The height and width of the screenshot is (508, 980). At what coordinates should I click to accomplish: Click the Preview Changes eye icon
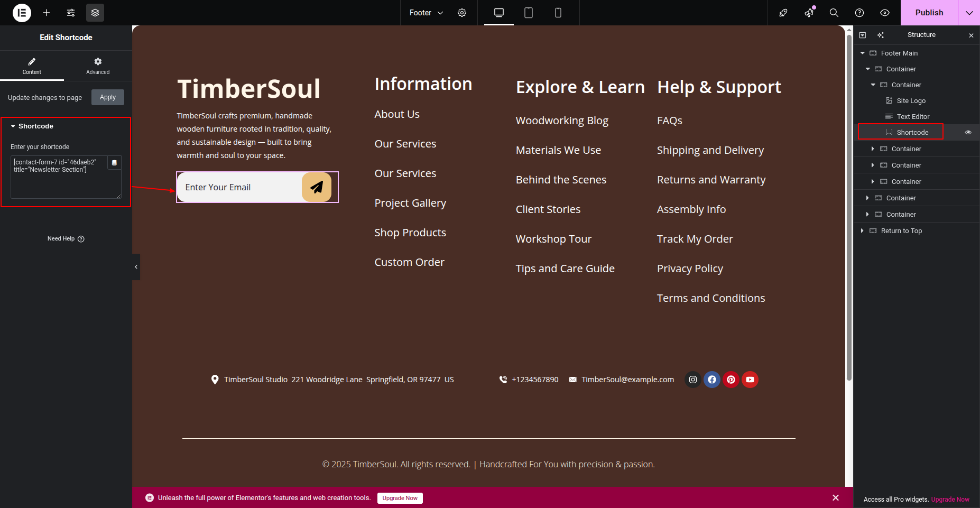885,13
